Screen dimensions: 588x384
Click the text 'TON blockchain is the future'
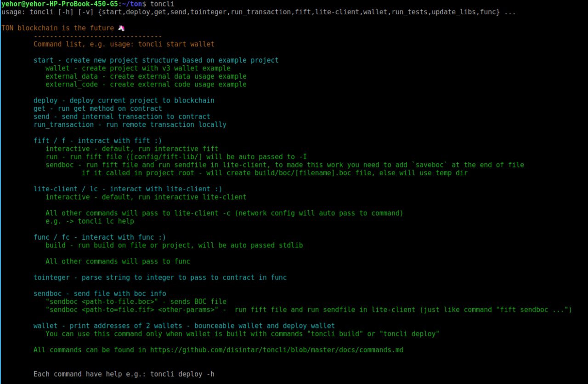pyautogui.click(x=58, y=28)
